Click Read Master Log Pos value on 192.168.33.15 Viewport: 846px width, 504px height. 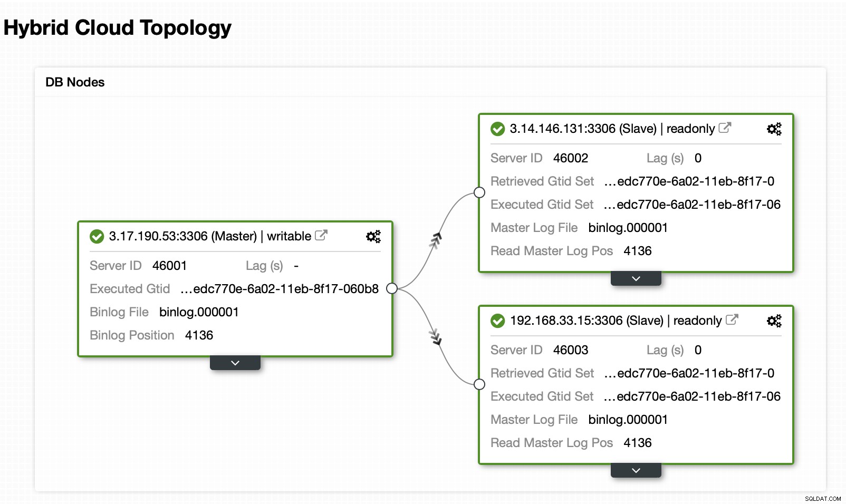[x=638, y=443]
